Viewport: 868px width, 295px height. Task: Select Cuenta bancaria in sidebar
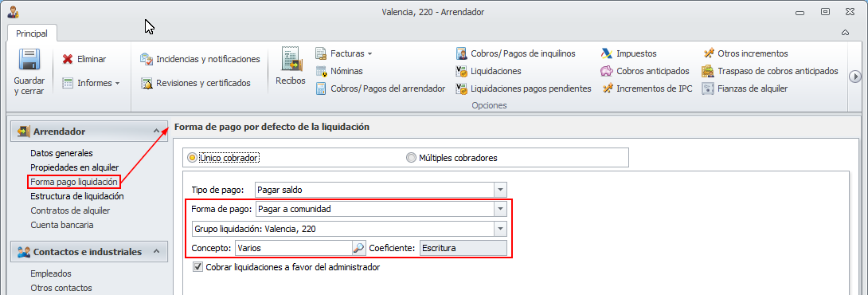pos(62,225)
